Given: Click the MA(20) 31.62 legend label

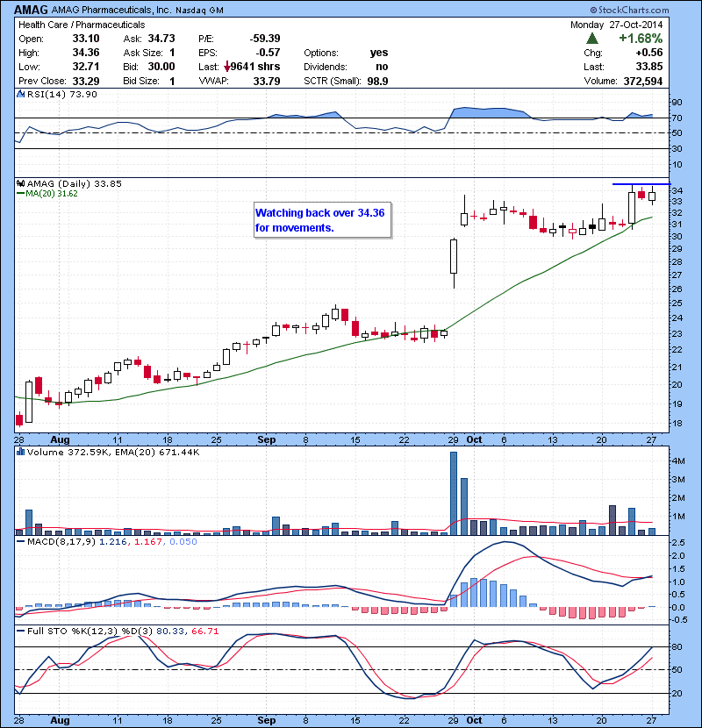Looking at the screenshot, I should (52, 194).
